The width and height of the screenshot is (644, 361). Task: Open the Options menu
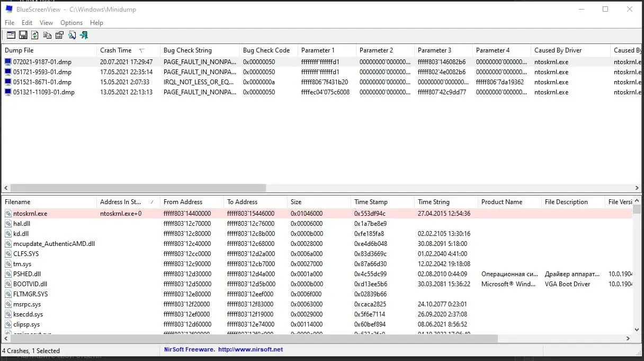tap(71, 23)
